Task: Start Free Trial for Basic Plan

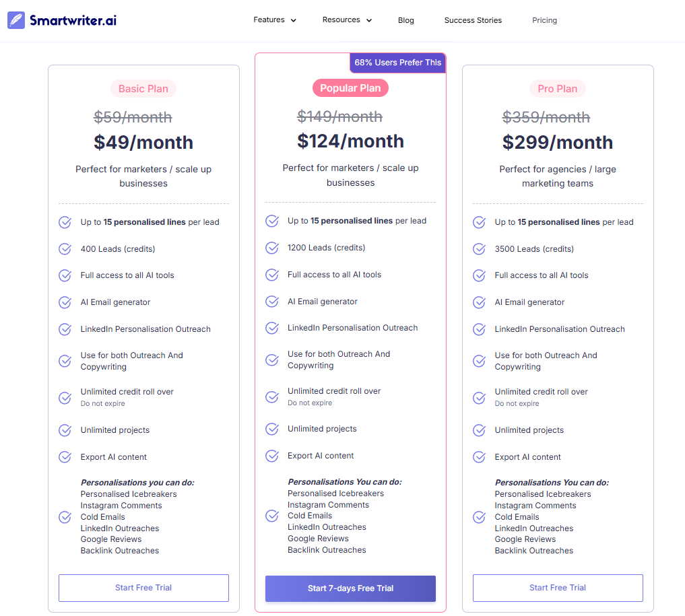Action: pyautogui.click(x=143, y=588)
